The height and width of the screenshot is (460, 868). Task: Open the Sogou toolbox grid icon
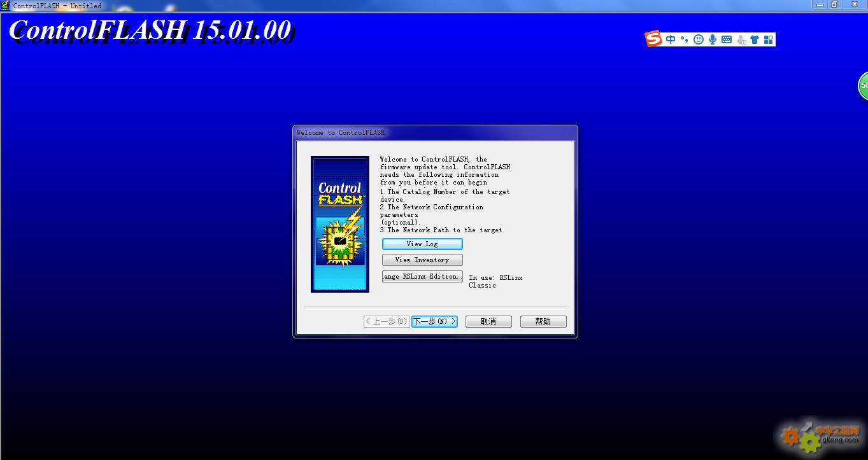(768, 39)
